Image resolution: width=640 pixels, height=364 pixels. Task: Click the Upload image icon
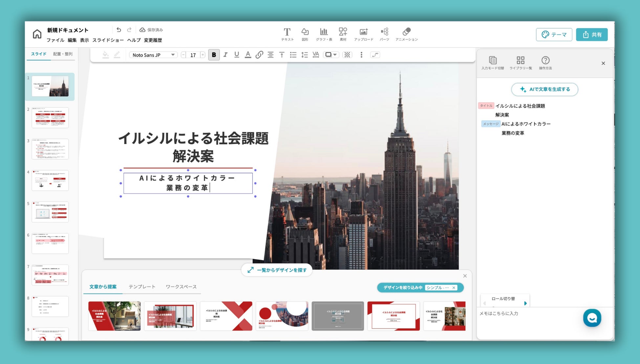coord(363,32)
